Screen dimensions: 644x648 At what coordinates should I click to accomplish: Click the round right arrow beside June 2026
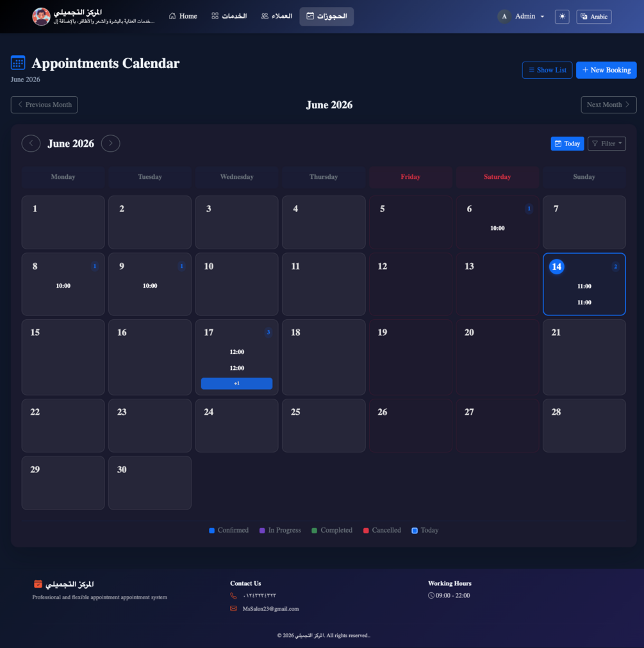(x=111, y=144)
